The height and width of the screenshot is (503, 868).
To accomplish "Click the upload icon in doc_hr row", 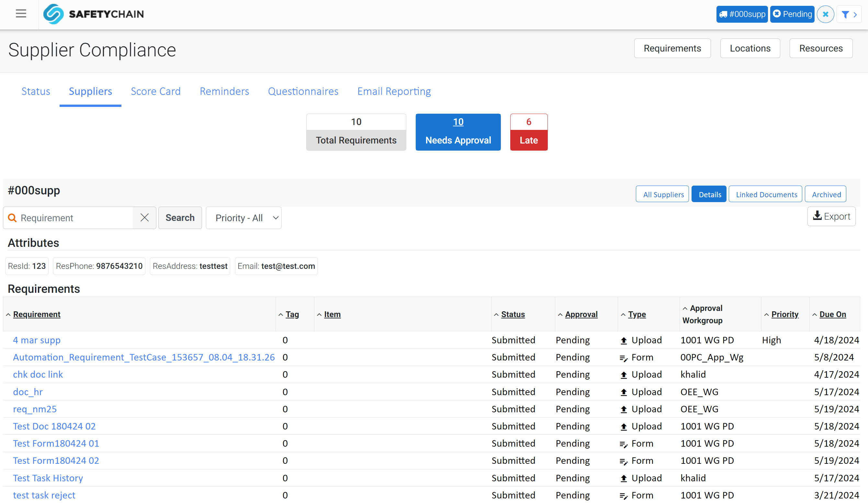I will (624, 392).
